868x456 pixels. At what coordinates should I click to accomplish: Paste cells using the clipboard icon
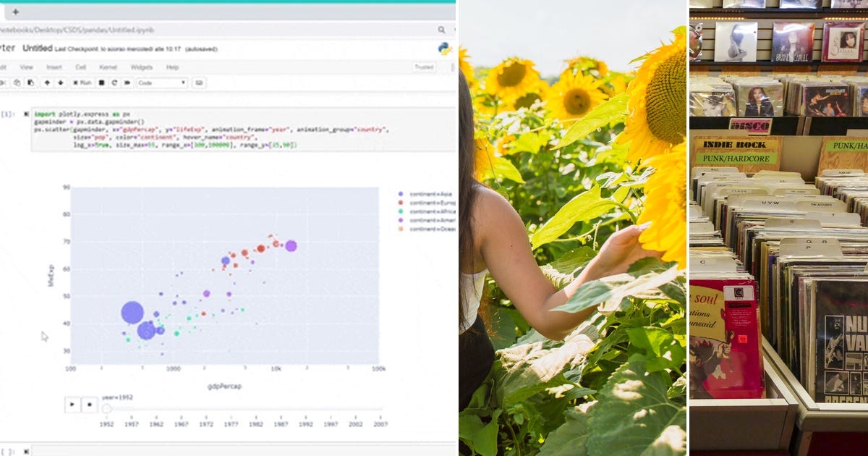point(32,83)
